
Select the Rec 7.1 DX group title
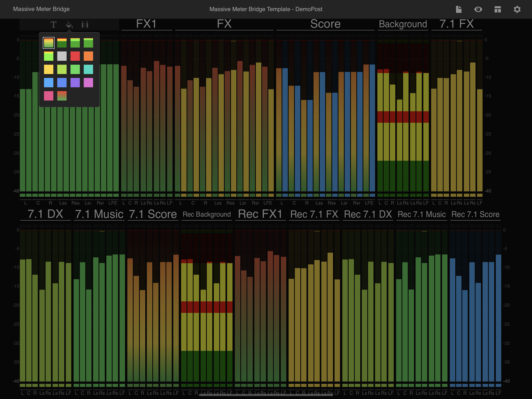click(x=368, y=214)
